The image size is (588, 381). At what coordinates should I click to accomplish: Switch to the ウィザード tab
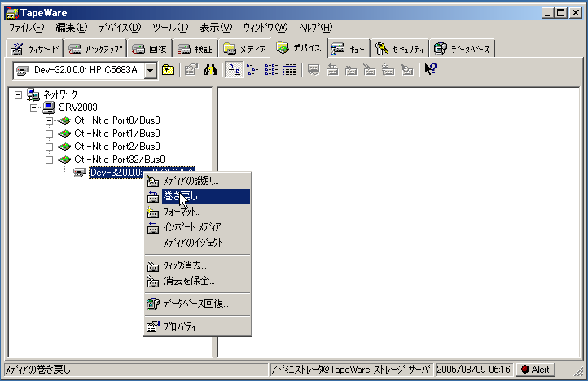[35, 49]
